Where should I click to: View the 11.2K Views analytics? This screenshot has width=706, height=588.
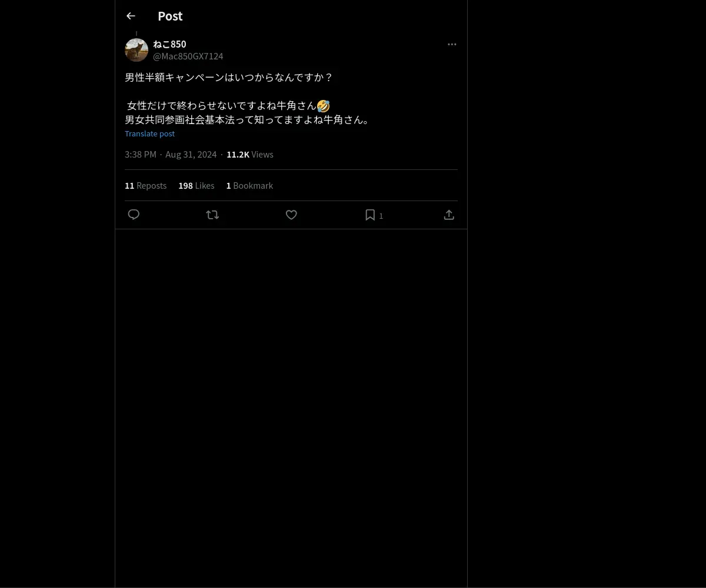(x=250, y=154)
